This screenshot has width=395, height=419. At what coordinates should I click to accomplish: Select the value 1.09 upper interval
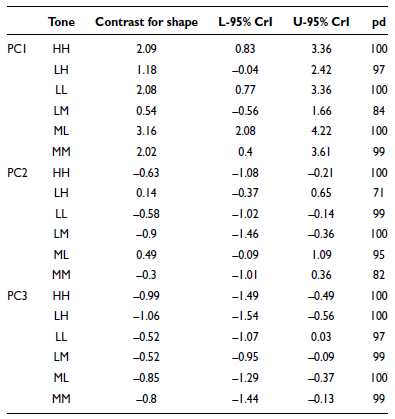321,255
